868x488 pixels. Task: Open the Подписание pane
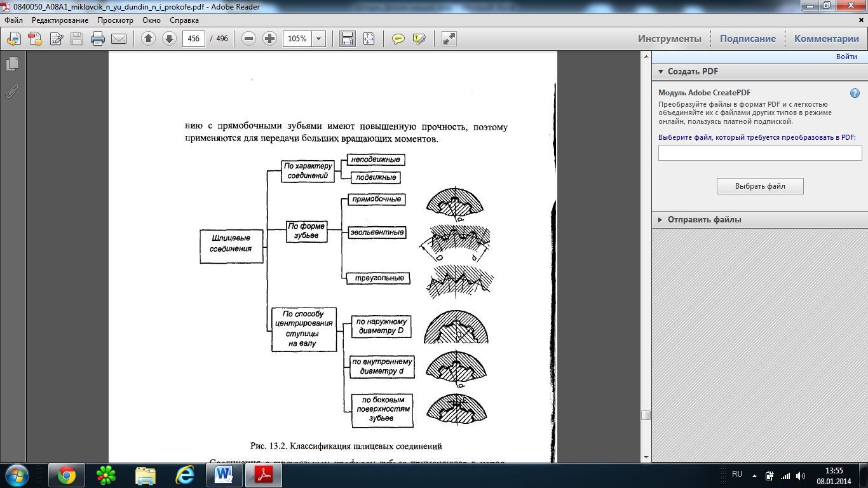(x=748, y=39)
